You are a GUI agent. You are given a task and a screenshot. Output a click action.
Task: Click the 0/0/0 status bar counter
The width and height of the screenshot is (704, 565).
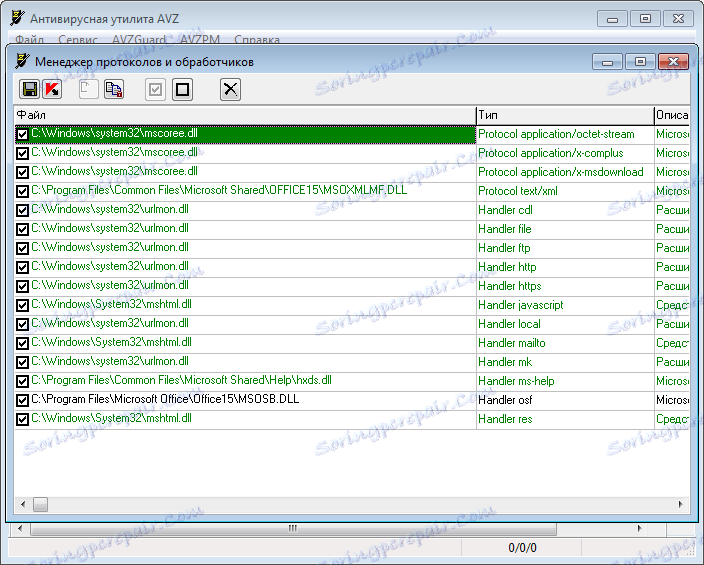point(522,548)
